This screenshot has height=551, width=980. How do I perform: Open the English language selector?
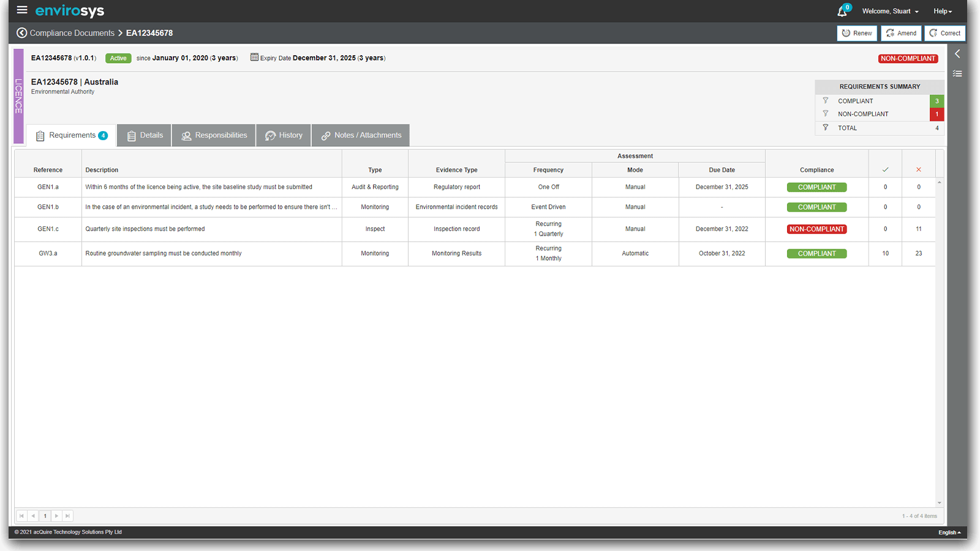[949, 533]
